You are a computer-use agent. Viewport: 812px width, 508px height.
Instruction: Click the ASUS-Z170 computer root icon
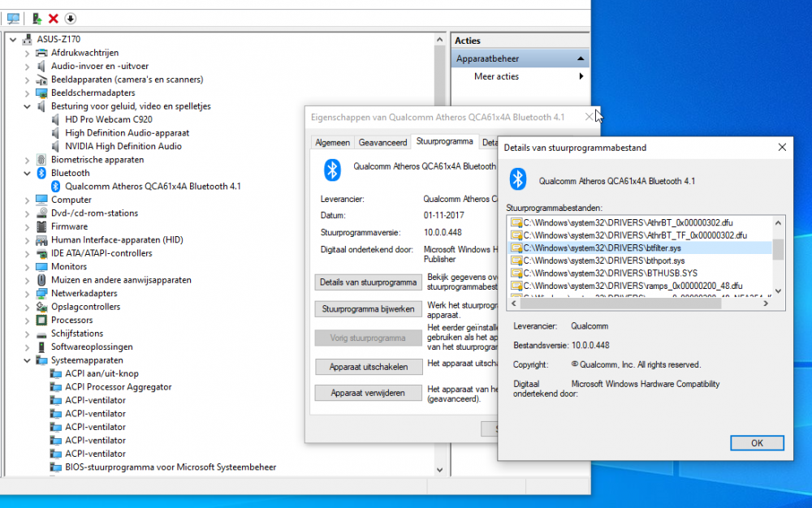pyautogui.click(x=27, y=39)
